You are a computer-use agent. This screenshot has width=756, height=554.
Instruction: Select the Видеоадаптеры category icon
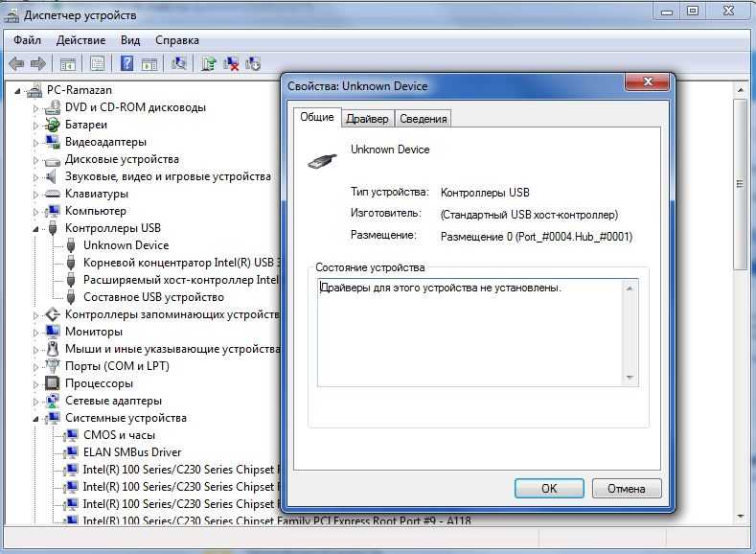click(x=52, y=142)
